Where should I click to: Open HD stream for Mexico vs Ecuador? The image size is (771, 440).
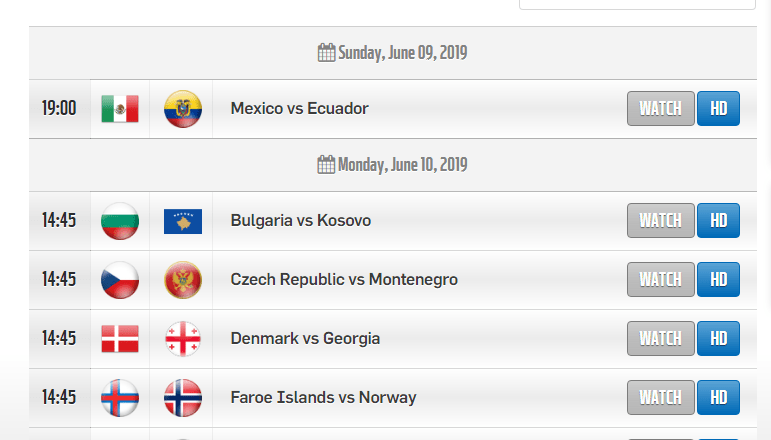pos(718,108)
